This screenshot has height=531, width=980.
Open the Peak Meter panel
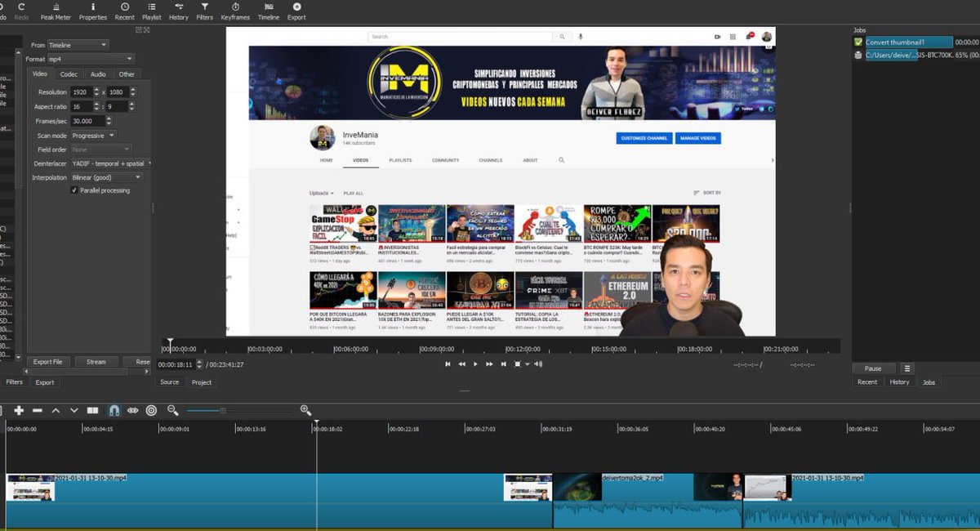56,11
